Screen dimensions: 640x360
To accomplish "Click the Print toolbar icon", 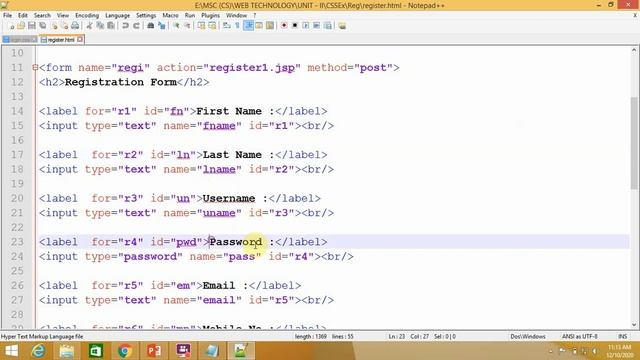I will click(x=75, y=26).
